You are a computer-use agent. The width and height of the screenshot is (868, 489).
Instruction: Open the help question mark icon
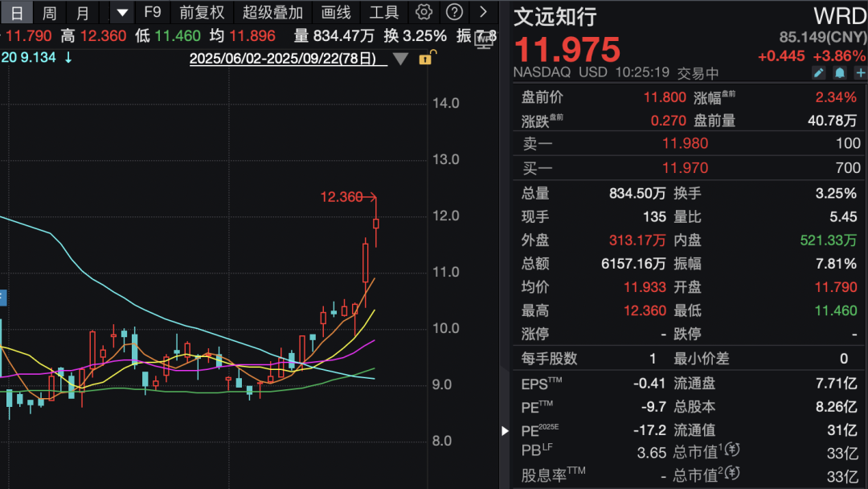tap(454, 11)
